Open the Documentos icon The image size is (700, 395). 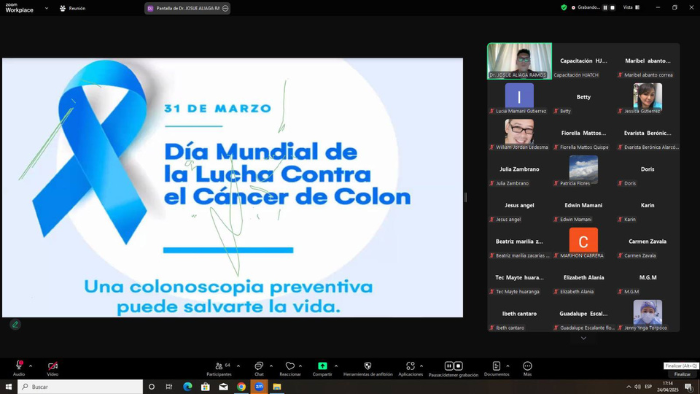(496, 366)
